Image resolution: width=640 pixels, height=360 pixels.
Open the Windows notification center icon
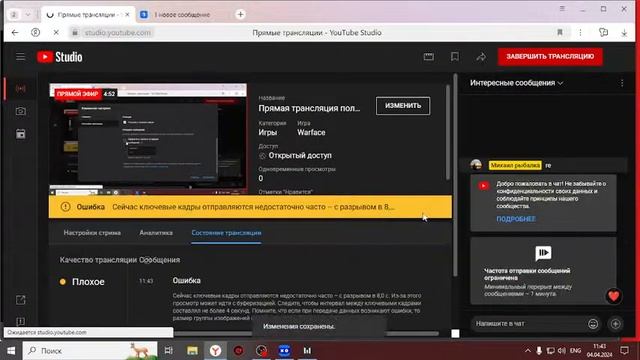pos(624,351)
